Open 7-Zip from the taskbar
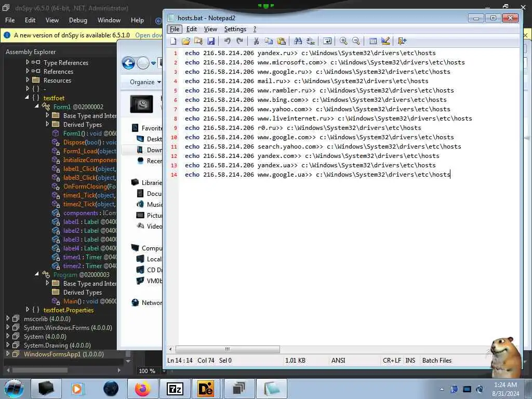Screen dimensions: 532x399 tap(175, 389)
